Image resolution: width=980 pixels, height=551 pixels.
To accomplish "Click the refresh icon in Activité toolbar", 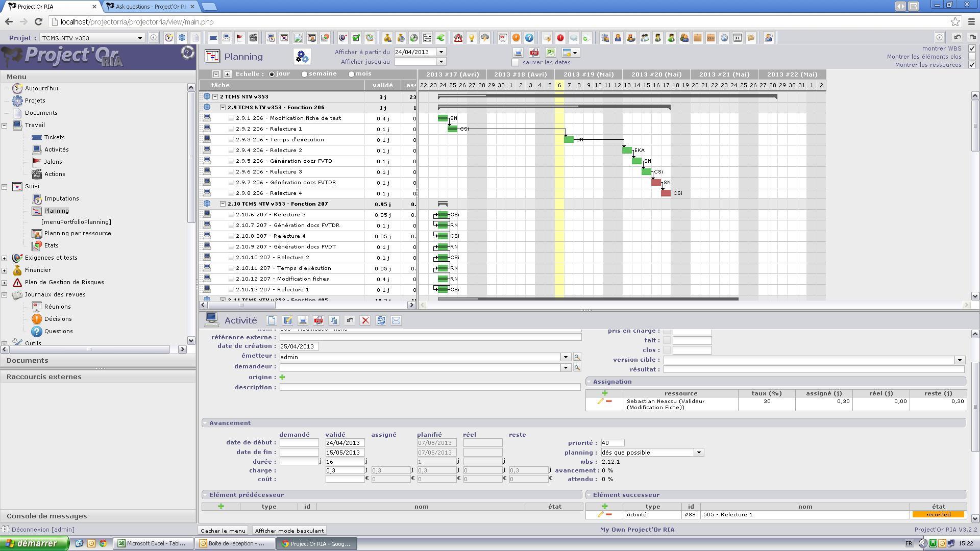I will (381, 320).
